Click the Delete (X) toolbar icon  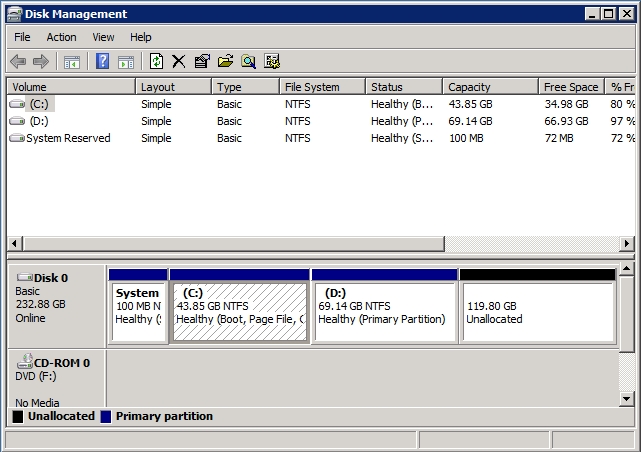click(x=179, y=62)
